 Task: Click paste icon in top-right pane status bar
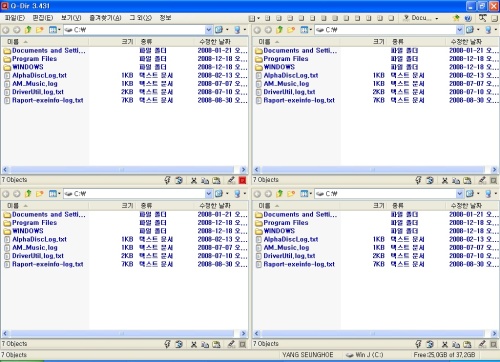(467, 180)
